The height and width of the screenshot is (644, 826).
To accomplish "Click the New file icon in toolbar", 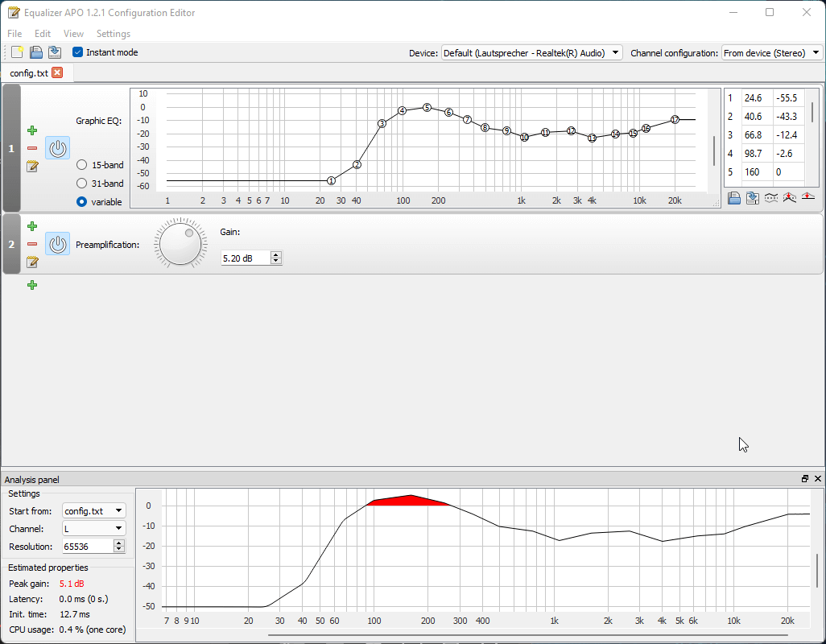I will (18, 52).
